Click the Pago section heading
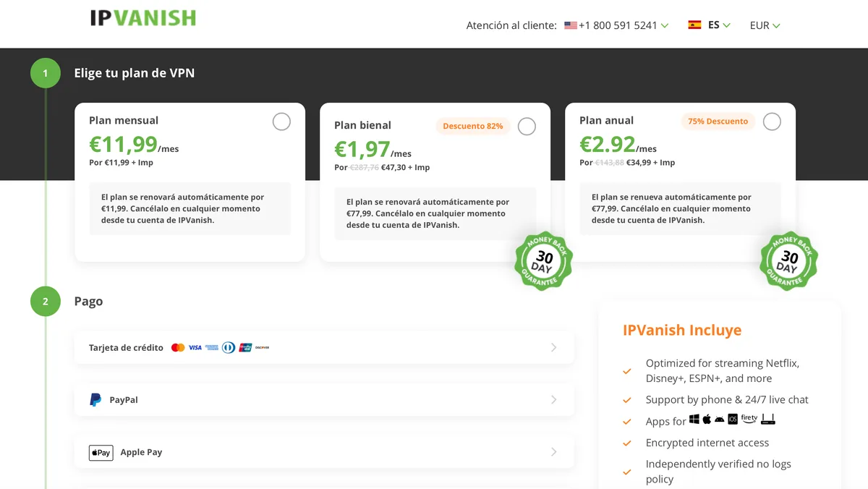 (88, 302)
